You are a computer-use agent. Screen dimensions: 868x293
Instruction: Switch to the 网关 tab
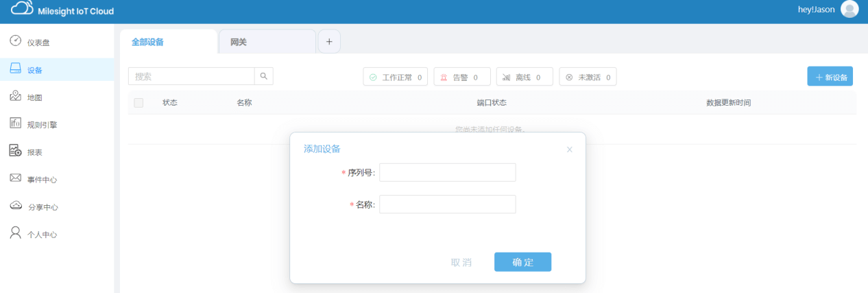tap(239, 42)
